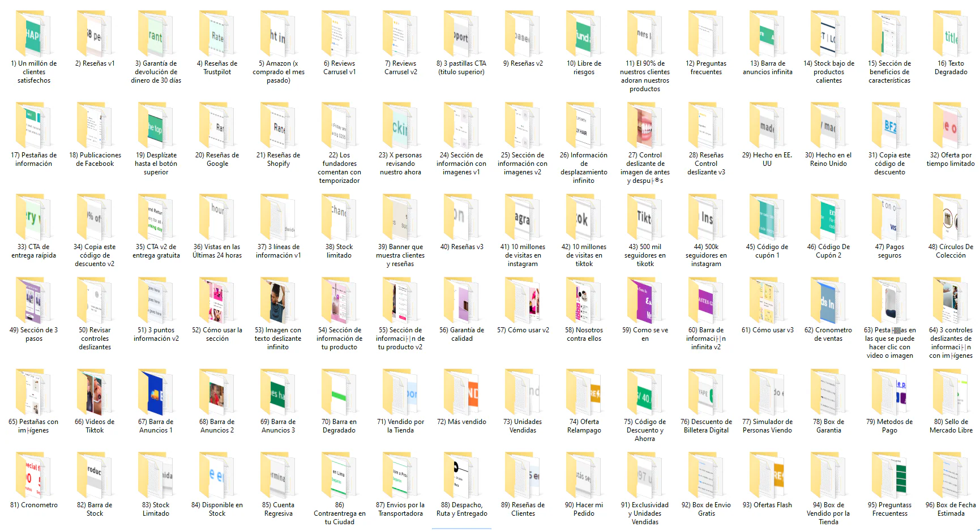Click the '16) Texto Degradado' folder icon
Screen dimensions: 980x531
[951, 35]
